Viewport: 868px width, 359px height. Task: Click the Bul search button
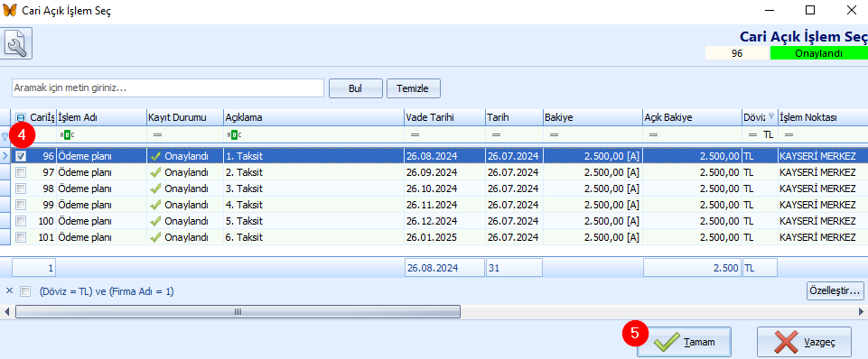pyautogui.click(x=355, y=88)
